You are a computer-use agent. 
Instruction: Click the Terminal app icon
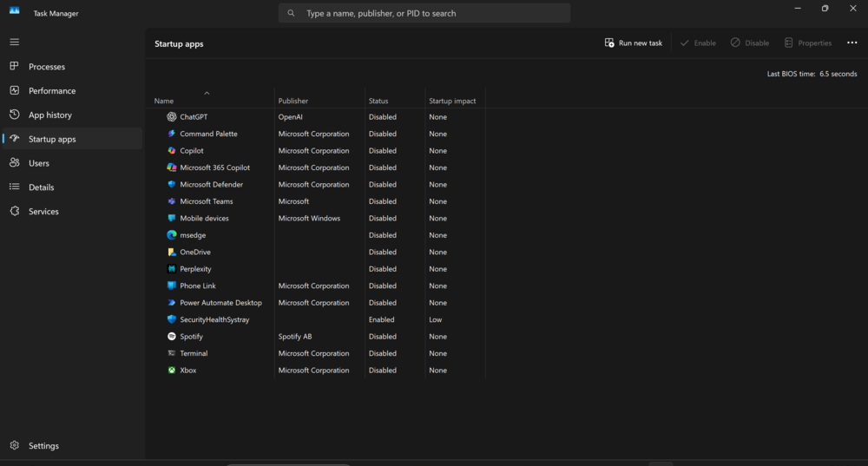click(x=172, y=353)
